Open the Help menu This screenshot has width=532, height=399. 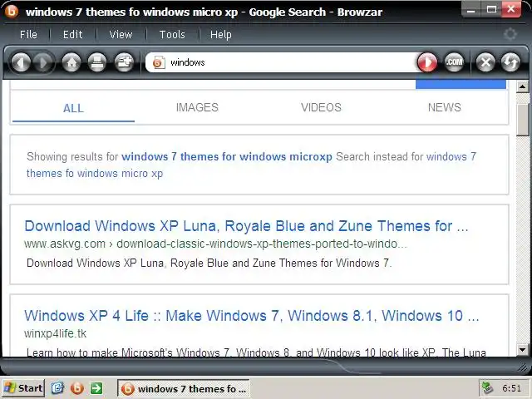221,35
